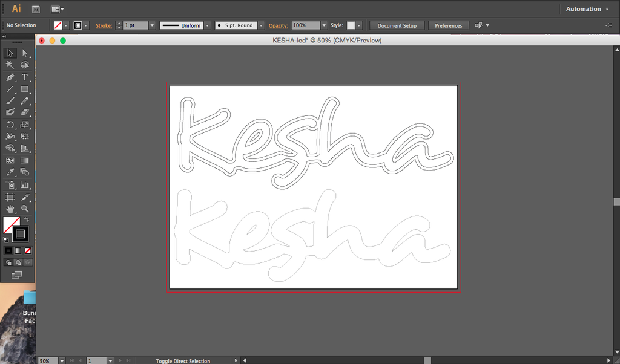
Task: Select the Eyedropper tool
Action: [x=10, y=172]
